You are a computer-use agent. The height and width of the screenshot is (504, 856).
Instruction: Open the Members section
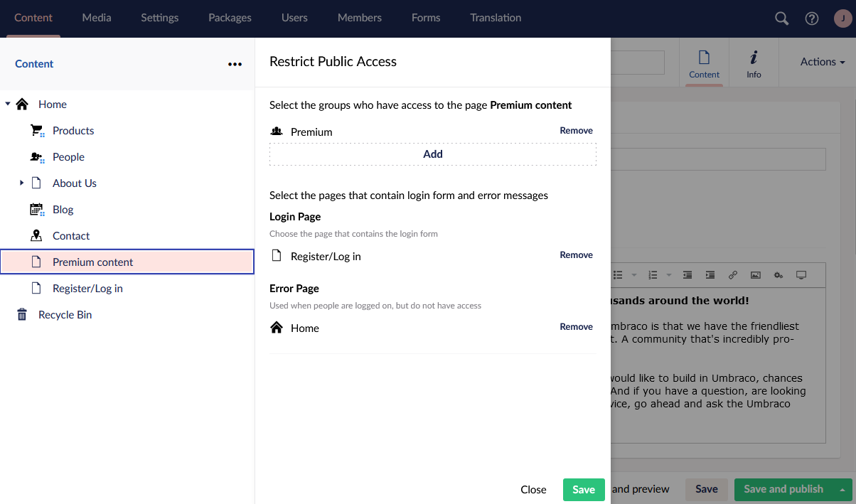359,18
